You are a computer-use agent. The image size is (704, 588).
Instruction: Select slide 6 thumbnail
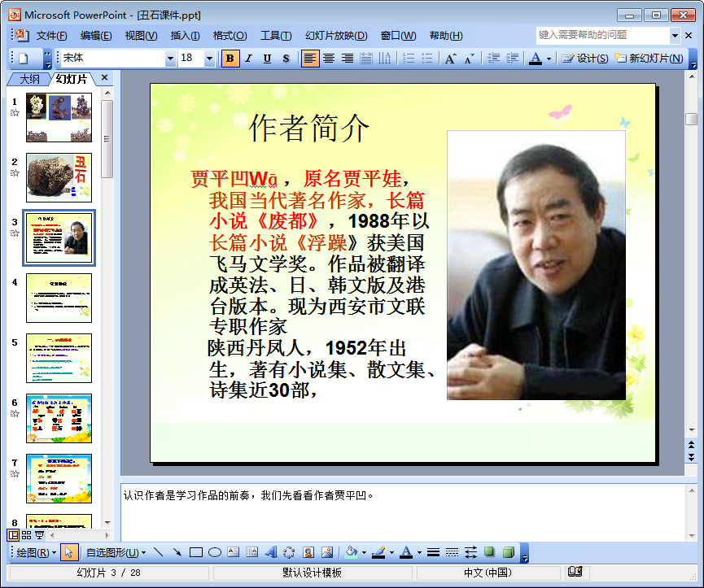[x=59, y=419]
